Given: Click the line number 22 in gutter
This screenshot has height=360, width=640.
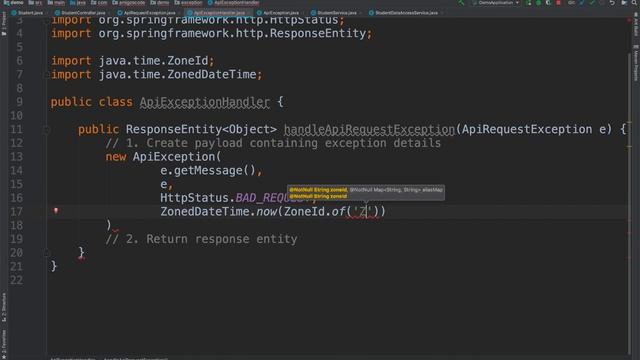Looking at the screenshot, I should (x=16, y=280).
